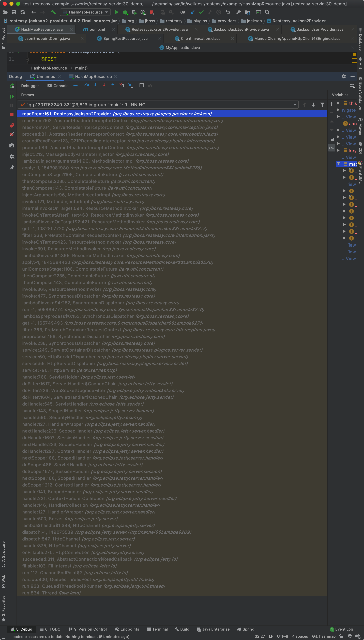The image size is (364, 640).
Task: Toggle the Mute Breakpoints icon
Action: coord(12,134)
